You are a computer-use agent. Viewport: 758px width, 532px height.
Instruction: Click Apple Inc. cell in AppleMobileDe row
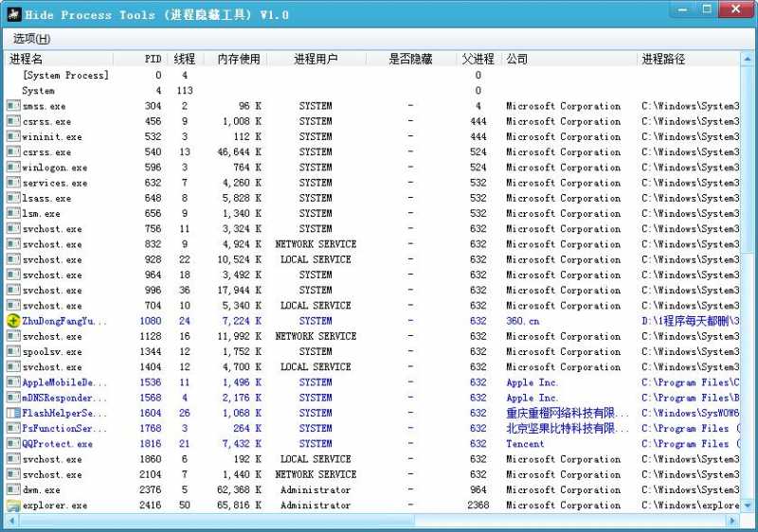532,382
